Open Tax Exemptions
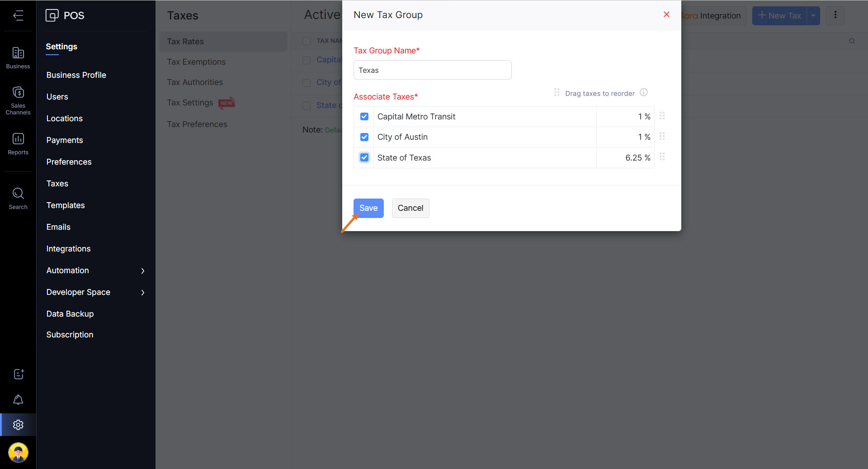This screenshot has width=868, height=469. [196, 62]
